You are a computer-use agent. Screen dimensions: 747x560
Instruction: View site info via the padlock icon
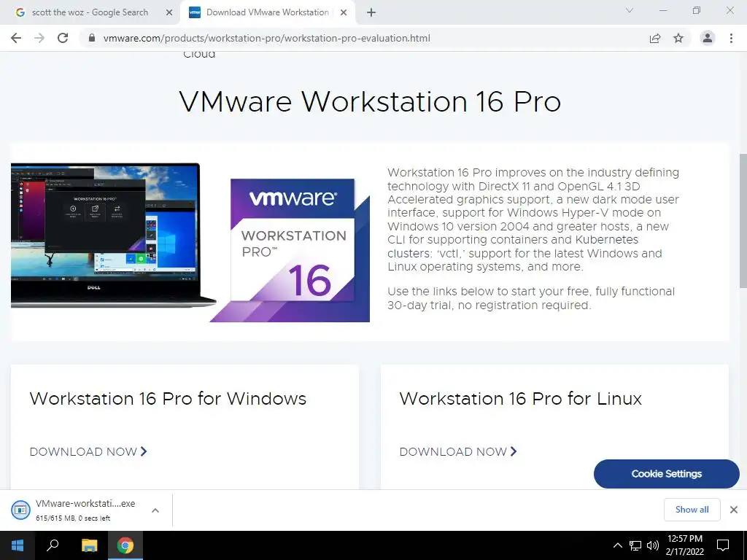coord(92,38)
